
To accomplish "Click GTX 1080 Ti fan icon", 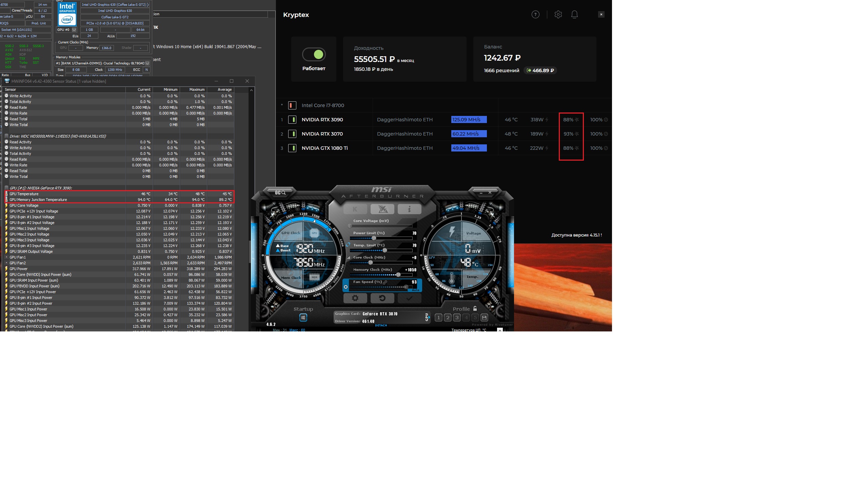I will pos(577,148).
